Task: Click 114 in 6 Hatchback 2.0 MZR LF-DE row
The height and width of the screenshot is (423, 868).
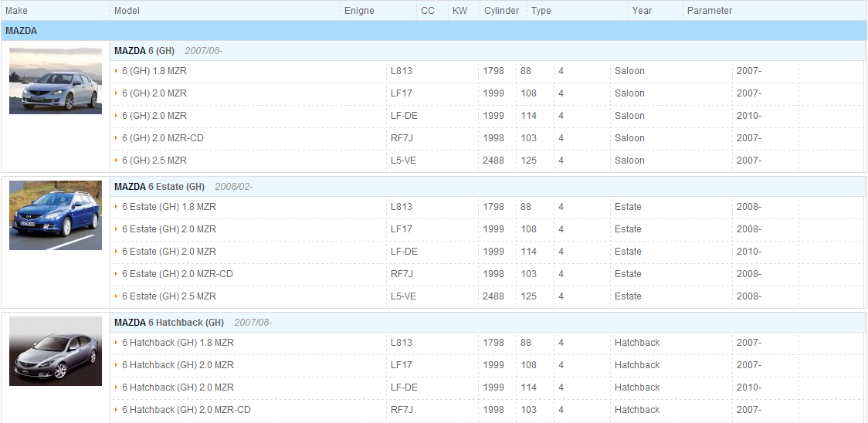Action: (529, 387)
